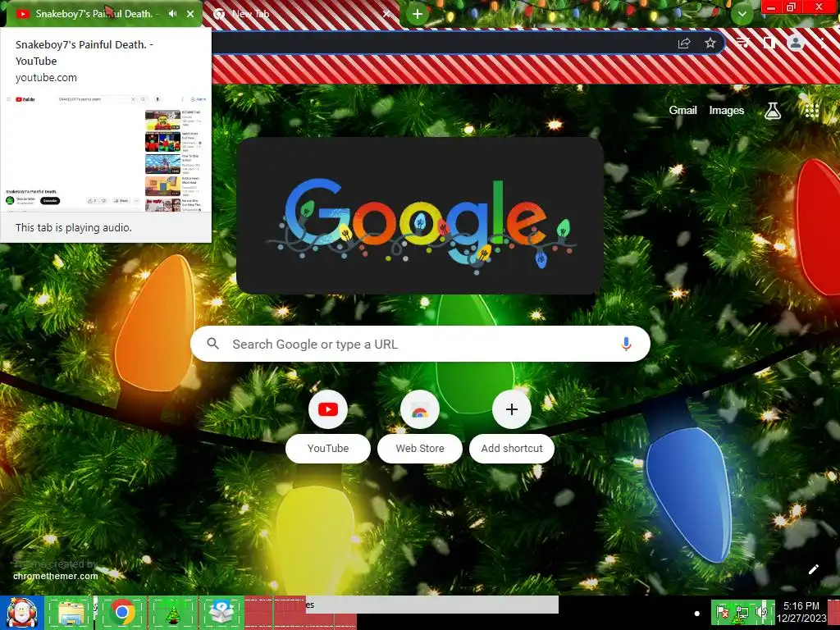The image size is (840, 630).
Task: Click the 'This tab is playing audio.' text
Action: (x=73, y=228)
